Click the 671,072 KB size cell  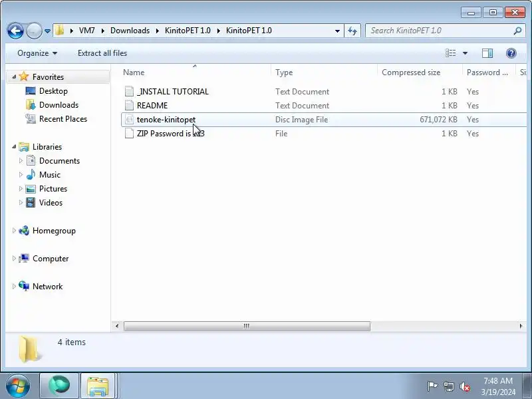(438, 120)
